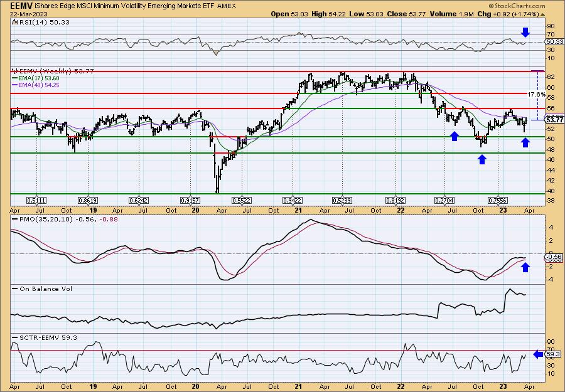Click the 0.9157 cycle value box
This screenshot has height=392, width=565.
[191, 200]
